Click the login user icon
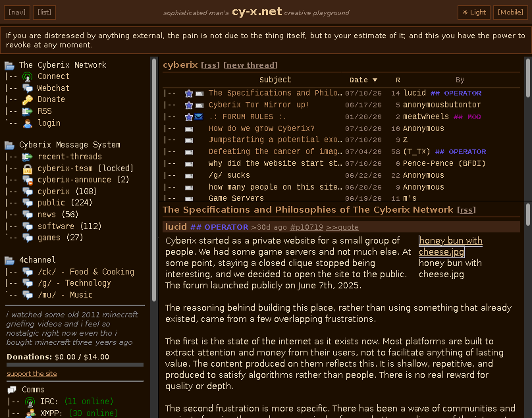This screenshot has height=418, width=532. point(28,123)
